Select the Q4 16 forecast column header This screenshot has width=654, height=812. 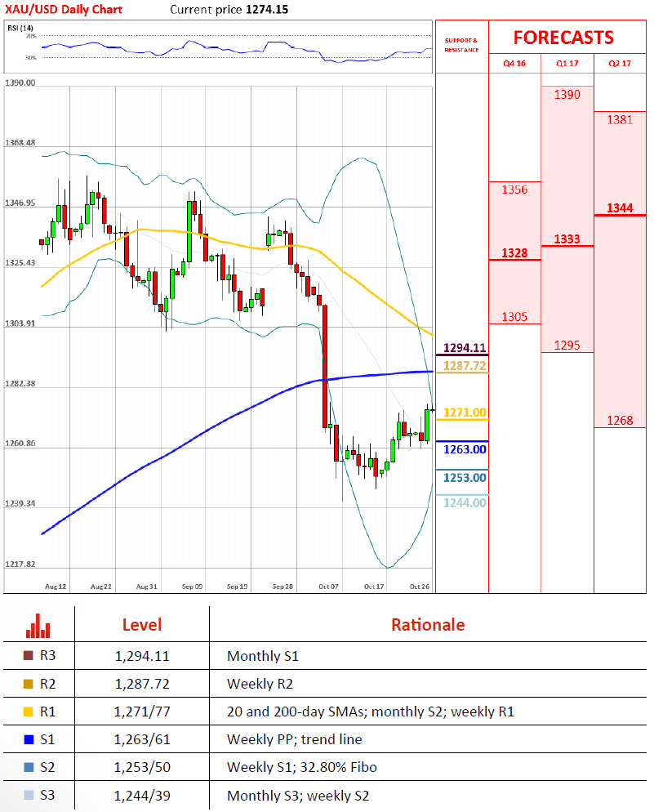coord(514,63)
